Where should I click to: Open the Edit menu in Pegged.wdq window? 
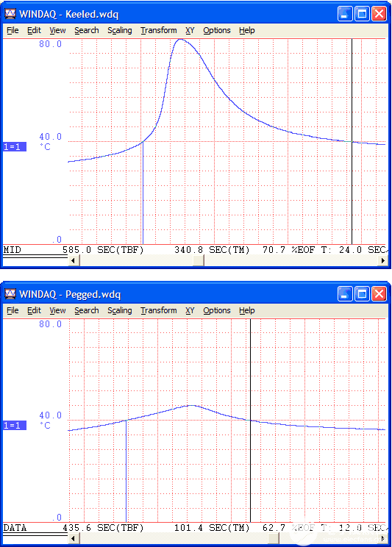tap(34, 310)
